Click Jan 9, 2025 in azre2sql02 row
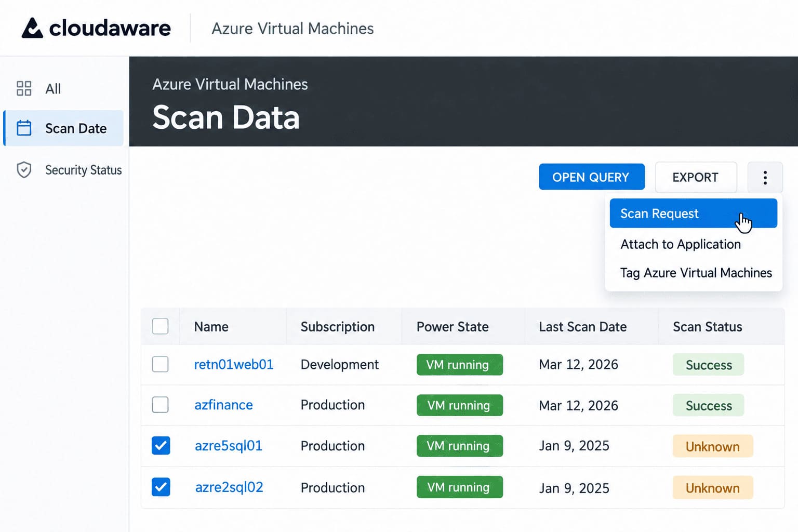The height and width of the screenshot is (532, 798). click(x=574, y=488)
